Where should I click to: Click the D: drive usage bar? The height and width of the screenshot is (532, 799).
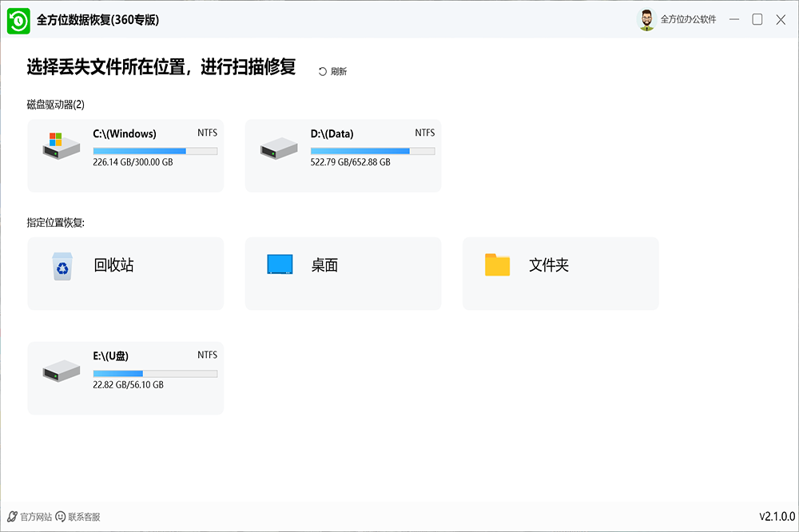[x=372, y=151]
